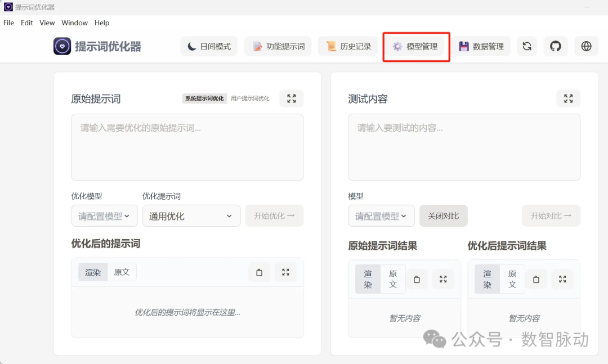This screenshot has width=608, height=364.
Task: Click the 开始优化 button
Action: coord(274,215)
